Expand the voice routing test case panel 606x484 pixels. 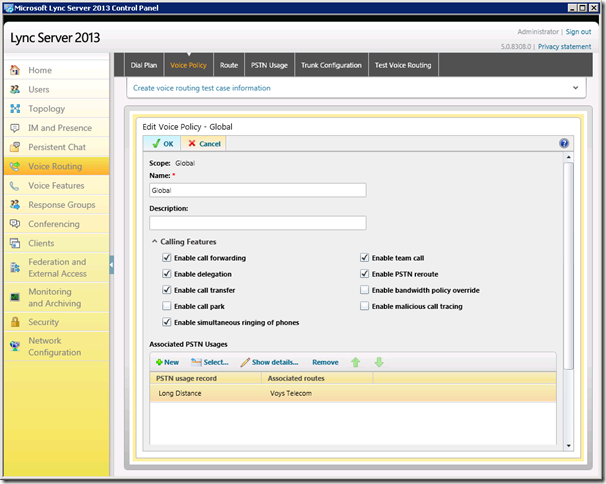pyautogui.click(x=575, y=88)
